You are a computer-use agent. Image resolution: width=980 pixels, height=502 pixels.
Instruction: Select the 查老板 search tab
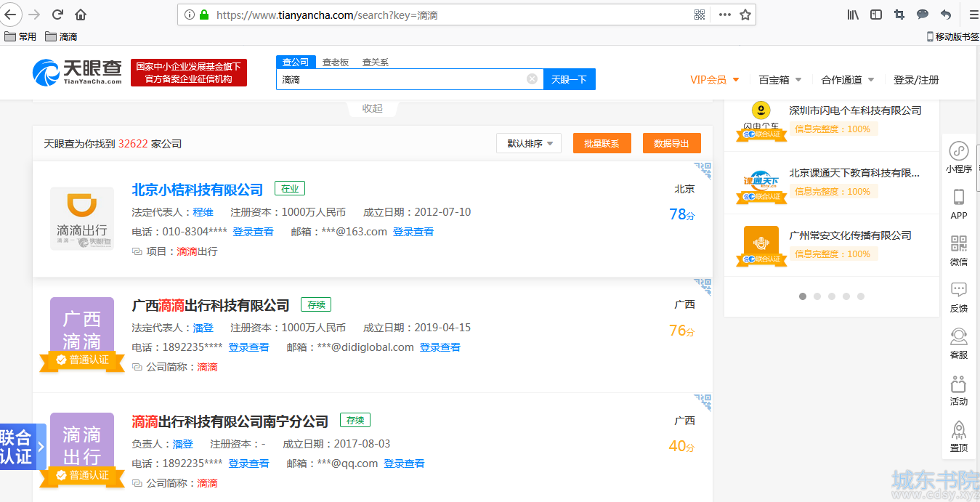(336, 62)
